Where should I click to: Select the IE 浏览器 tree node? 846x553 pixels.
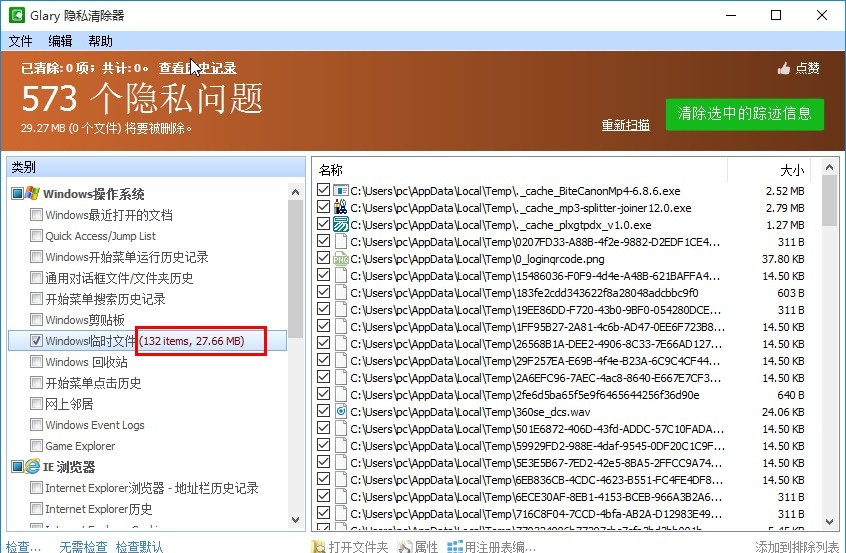coord(69,467)
